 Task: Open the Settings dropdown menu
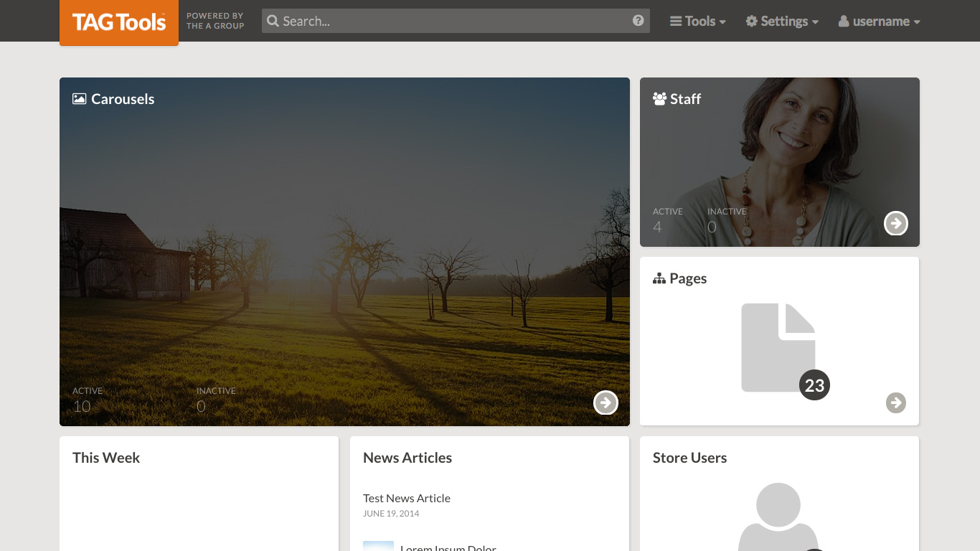tap(782, 22)
